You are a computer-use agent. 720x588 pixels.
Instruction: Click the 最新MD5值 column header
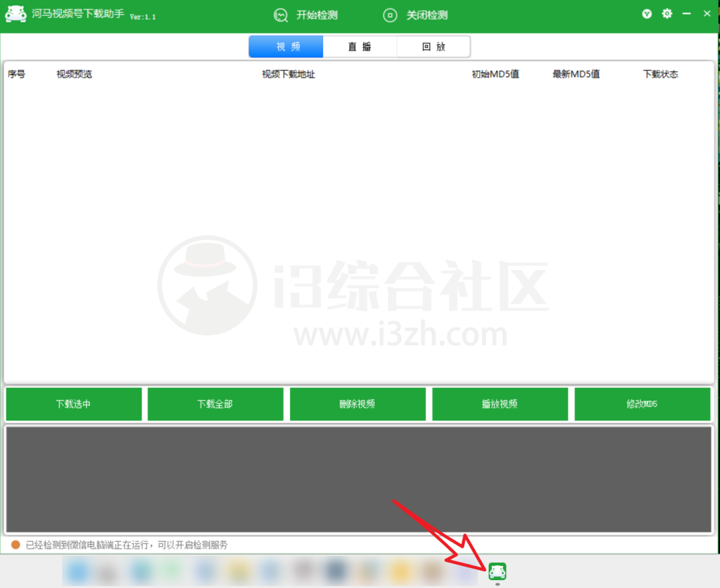click(x=576, y=74)
